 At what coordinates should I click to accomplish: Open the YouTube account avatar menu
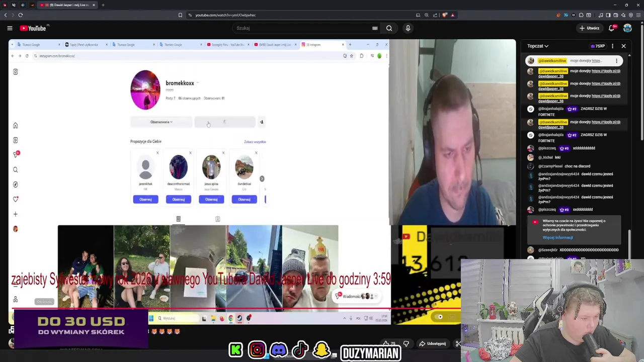[627, 28]
